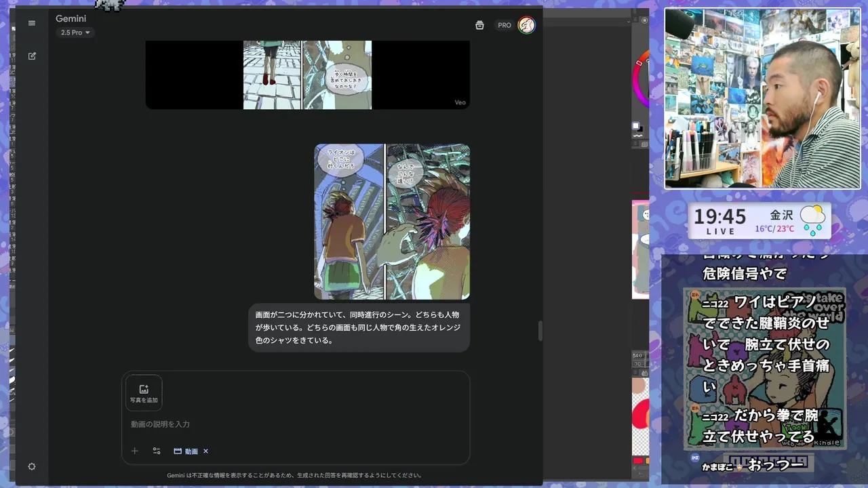The width and height of the screenshot is (868, 488).
Task: Click the foreground/background color swatch in paint app
Action: [637, 126]
